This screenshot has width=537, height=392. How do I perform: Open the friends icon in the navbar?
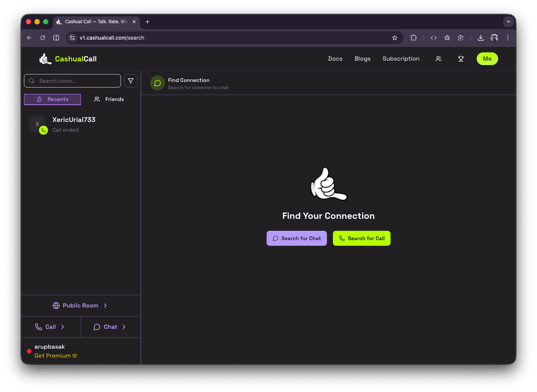[x=439, y=59]
